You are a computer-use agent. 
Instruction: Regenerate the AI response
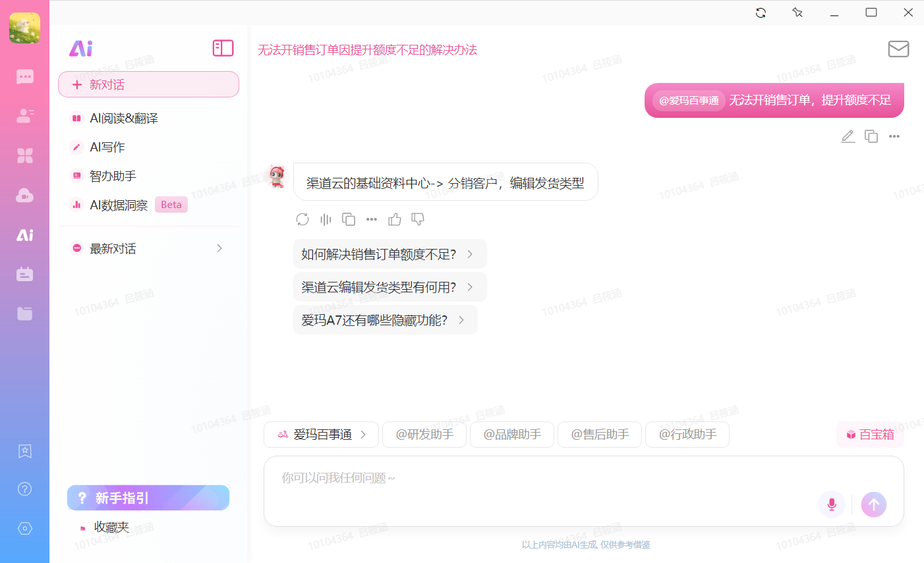pos(303,219)
